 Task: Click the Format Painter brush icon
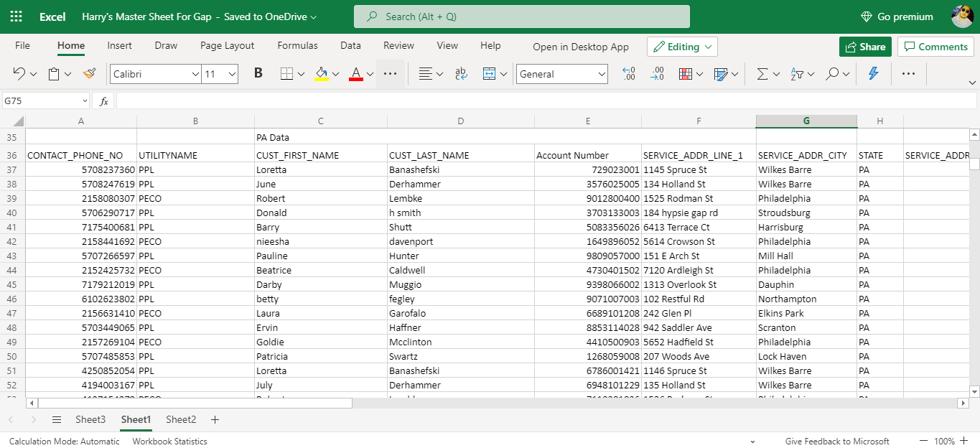tap(90, 74)
